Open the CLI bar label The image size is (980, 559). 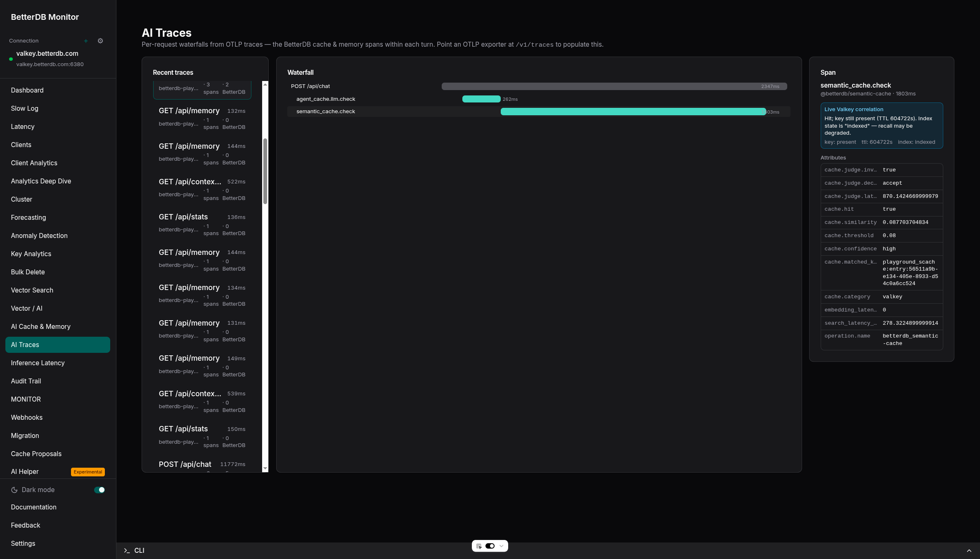pos(139,551)
